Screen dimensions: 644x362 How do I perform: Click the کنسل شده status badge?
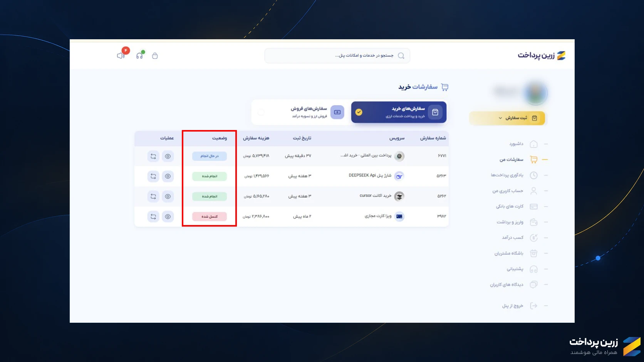[210, 217]
